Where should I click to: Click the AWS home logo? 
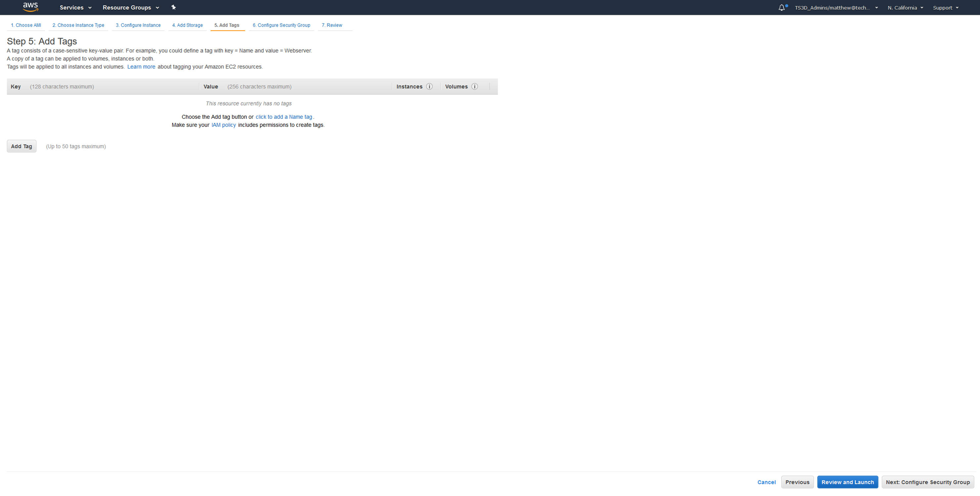[30, 7]
